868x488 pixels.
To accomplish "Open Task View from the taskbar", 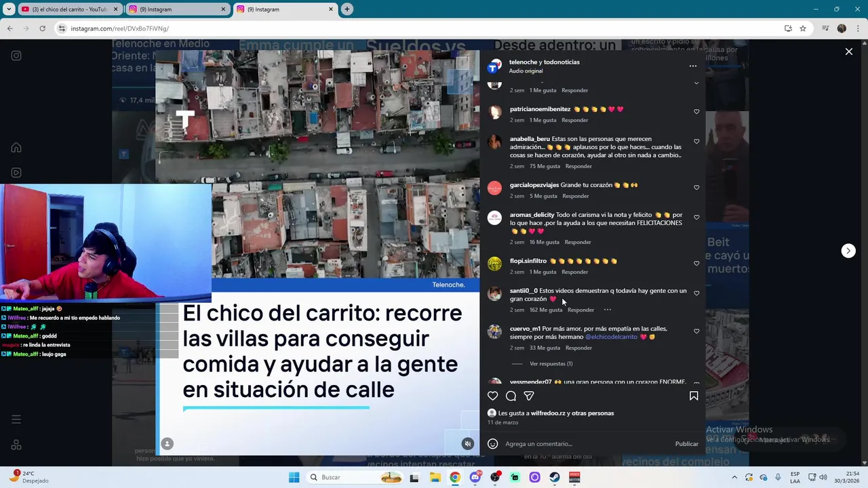I will 414,477.
